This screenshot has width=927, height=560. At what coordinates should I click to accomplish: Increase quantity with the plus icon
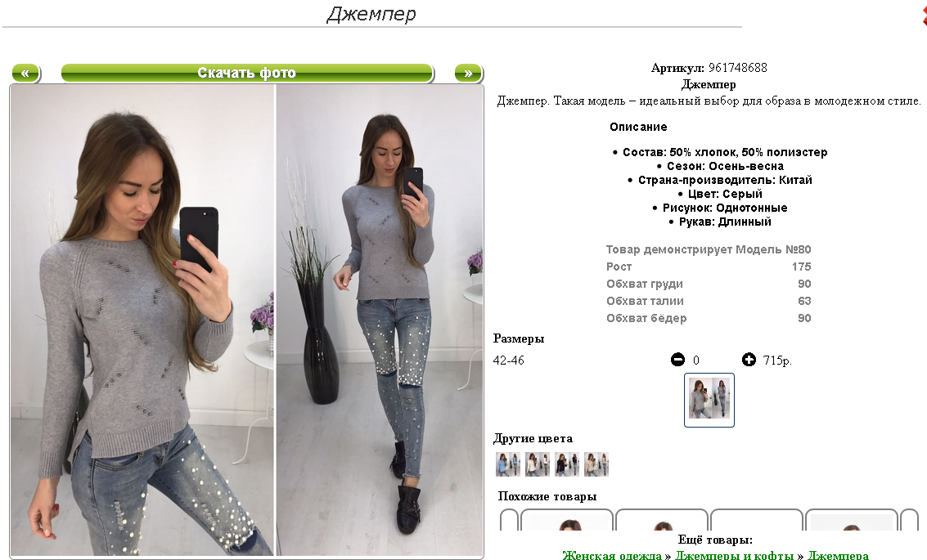[x=749, y=359]
